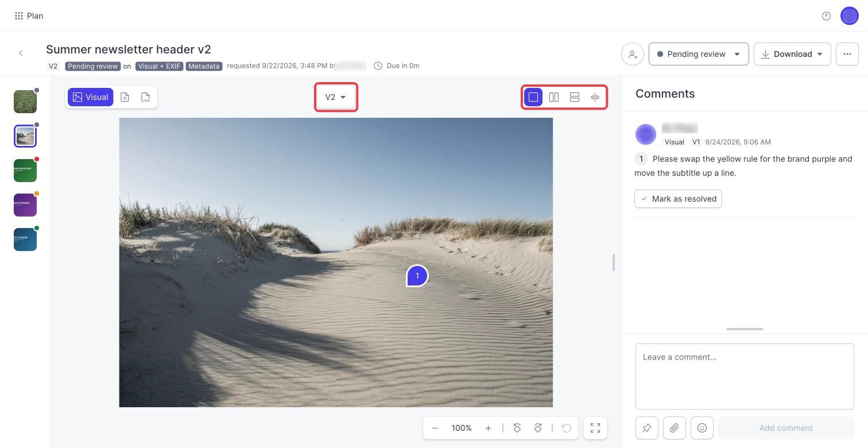Expand the Pending review status dropdown
Screen dimensions: 868x448
[x=699, y=54]
